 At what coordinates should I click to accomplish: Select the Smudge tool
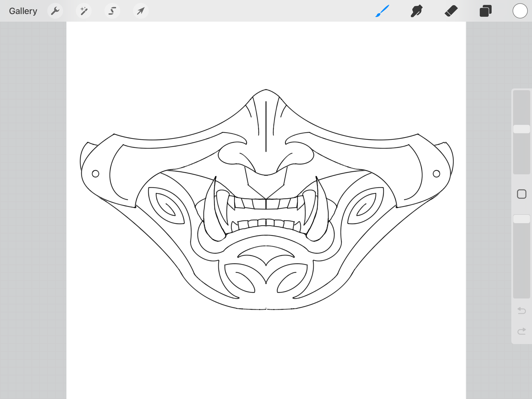pyautogui.click(x=417, y=11)
